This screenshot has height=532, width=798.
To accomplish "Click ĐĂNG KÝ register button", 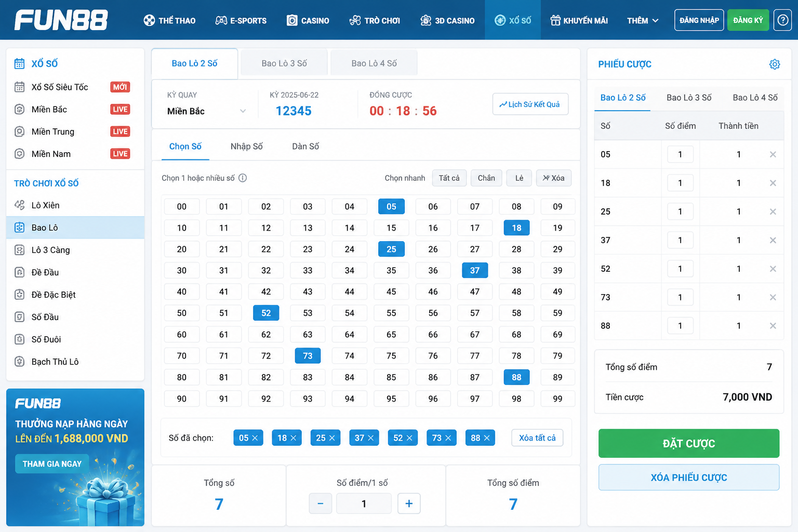I will click(x=748, y=20).
